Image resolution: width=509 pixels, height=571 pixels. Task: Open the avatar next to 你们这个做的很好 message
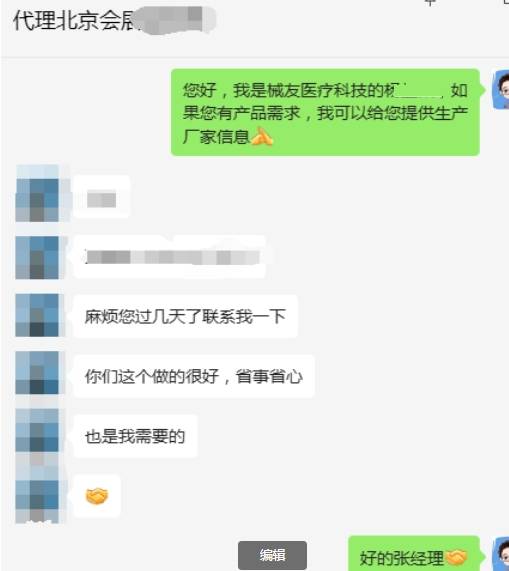pyautogui.click(x=37, y=373)
